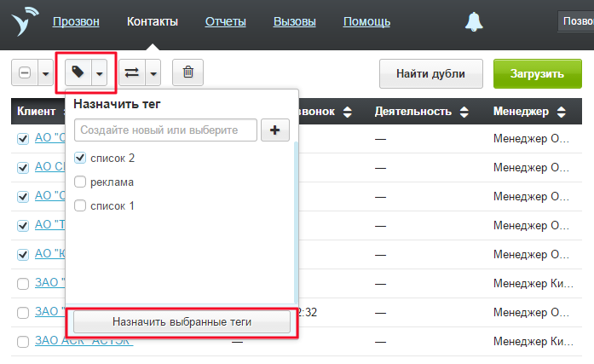Sort by Менеджер column arrows
Image resolution: width=594 pixels, height=364 pixels.
coord(564,112)
